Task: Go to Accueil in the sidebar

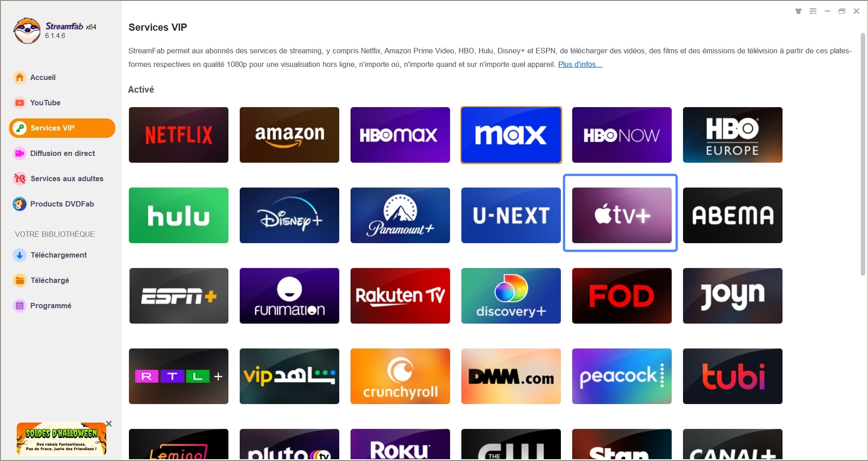Action: coord(62,77)
